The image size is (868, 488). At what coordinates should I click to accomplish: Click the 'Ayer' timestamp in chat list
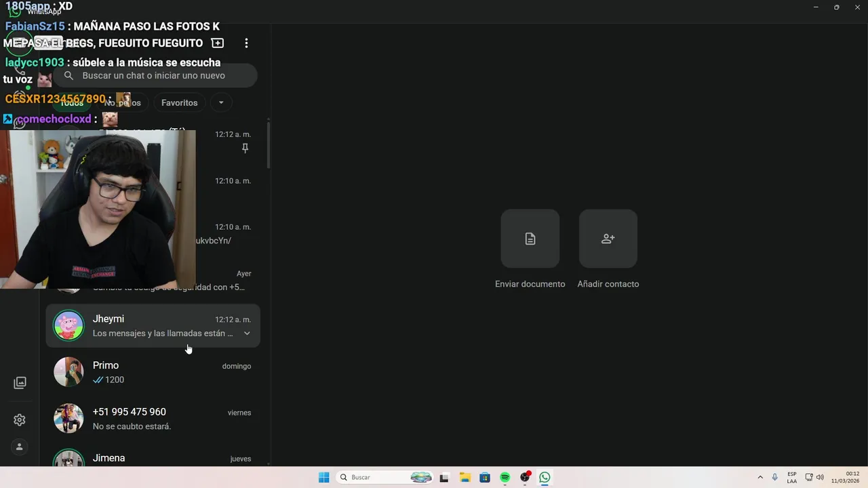click(244, 274)
